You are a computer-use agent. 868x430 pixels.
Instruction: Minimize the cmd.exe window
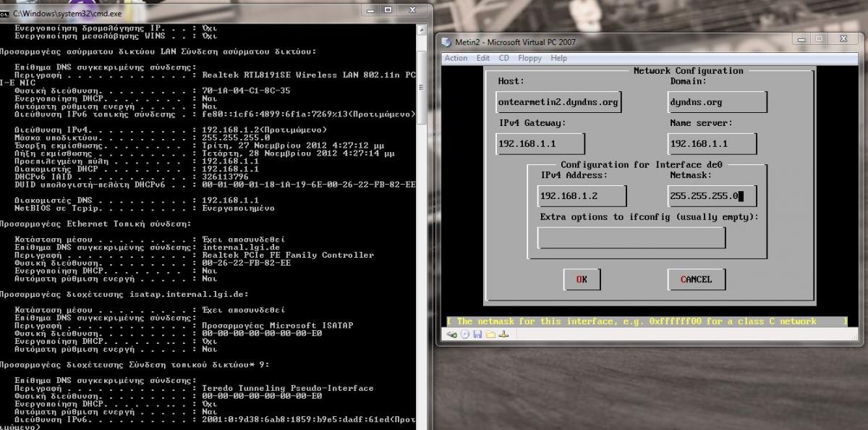[x=370, y=10]
